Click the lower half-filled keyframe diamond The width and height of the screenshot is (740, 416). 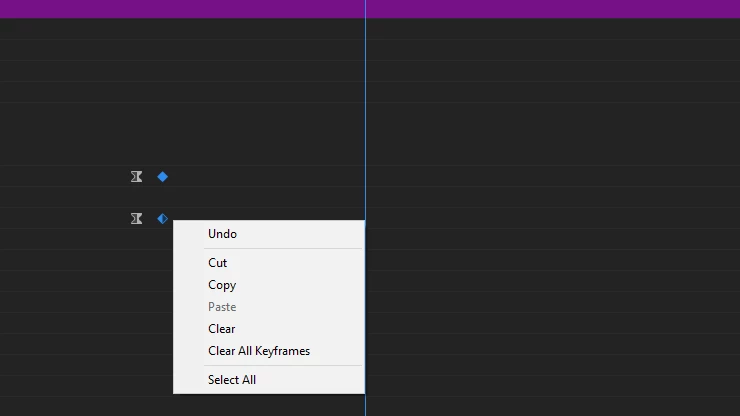[x=162, y=219]
